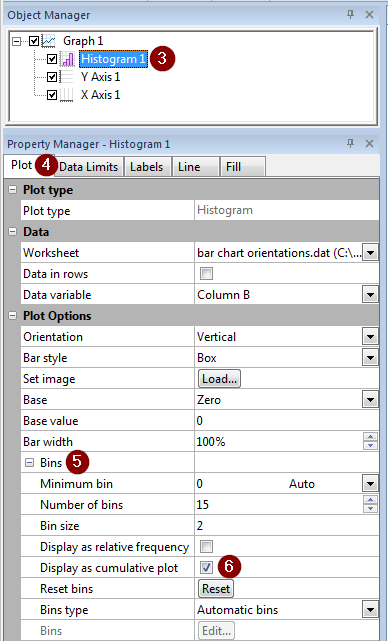The width and height of the screenshot is (388, 641).
Task: Close the Property Manager panel
Action: (370, 143)
